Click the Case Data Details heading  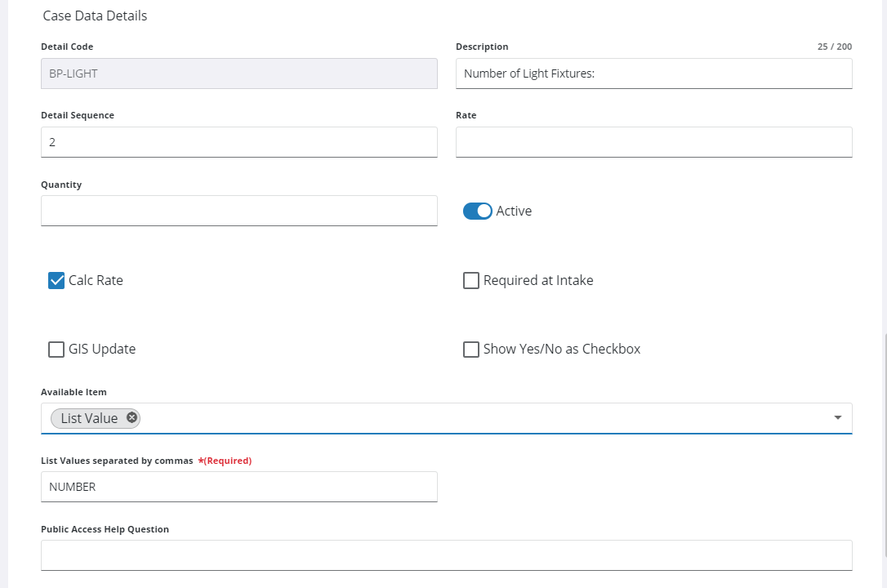(95, 16)
